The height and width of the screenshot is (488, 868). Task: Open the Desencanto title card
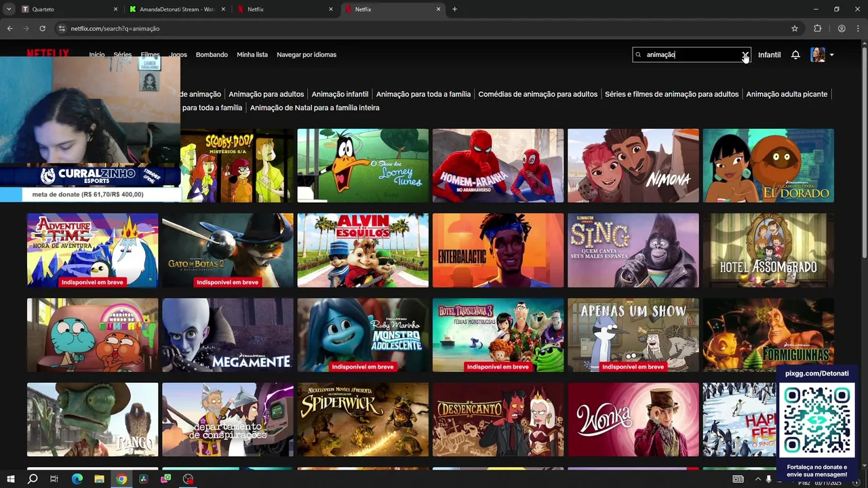[498, 420]
